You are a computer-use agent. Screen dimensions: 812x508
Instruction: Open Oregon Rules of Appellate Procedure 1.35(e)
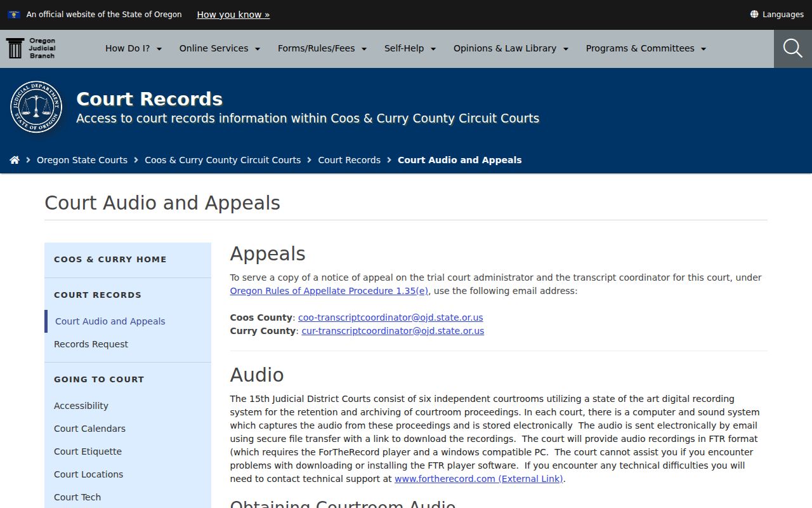[329, 291]
